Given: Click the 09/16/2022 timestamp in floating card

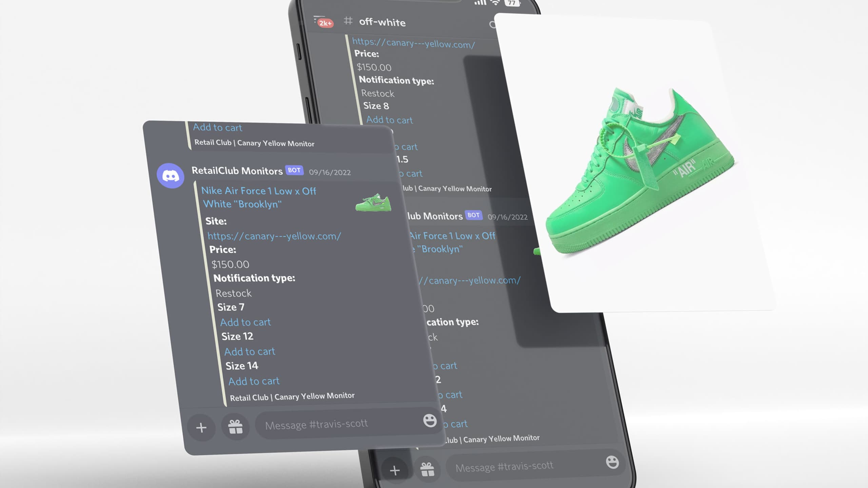Looking at the screenshot, I should click(x=330, y=172).
